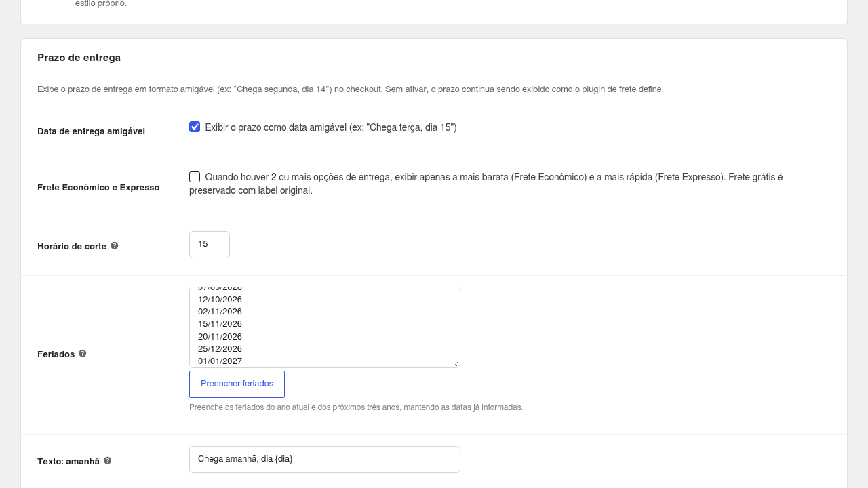Click help icon beside Texto: amanhã
This screenshot has width=868, height=488.
tap(107, 461)
